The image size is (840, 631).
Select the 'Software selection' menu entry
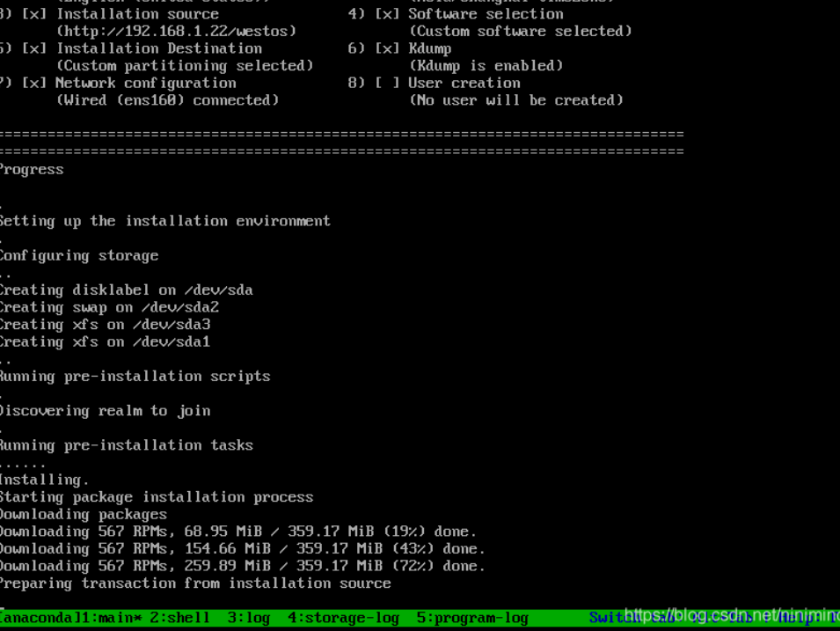click(x=486, y=14)
